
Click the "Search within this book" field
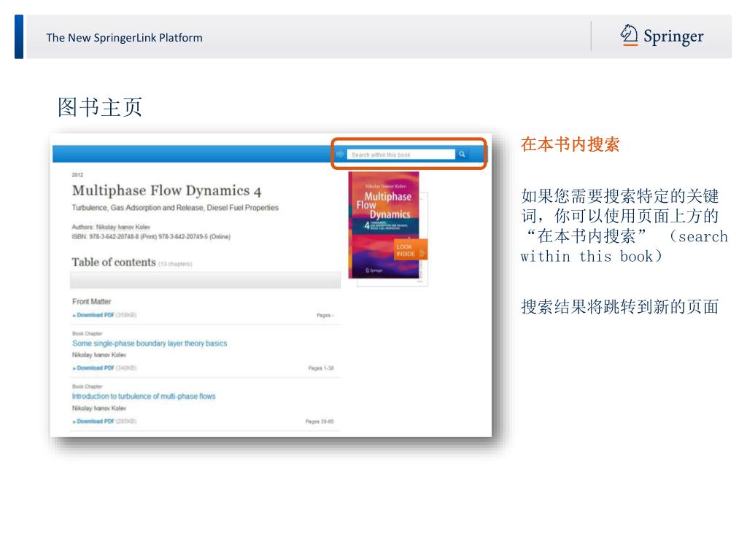[x=401, y=155]
